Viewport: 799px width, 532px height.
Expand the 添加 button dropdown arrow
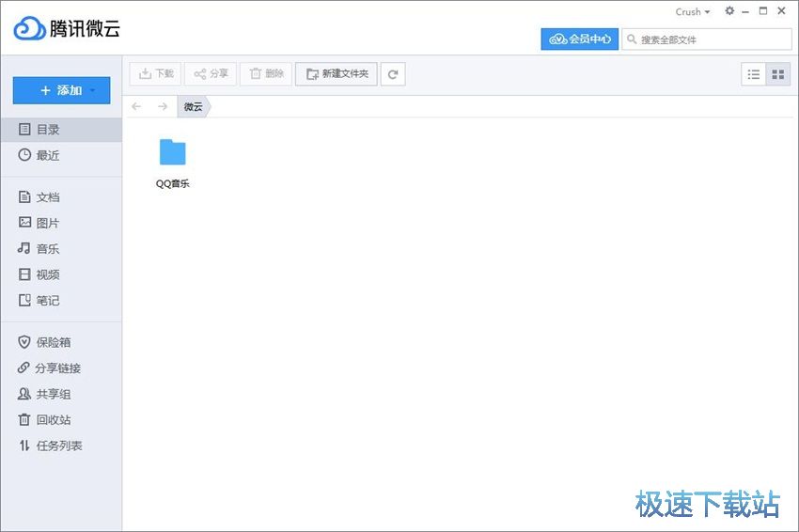click(x=93, y=91)
